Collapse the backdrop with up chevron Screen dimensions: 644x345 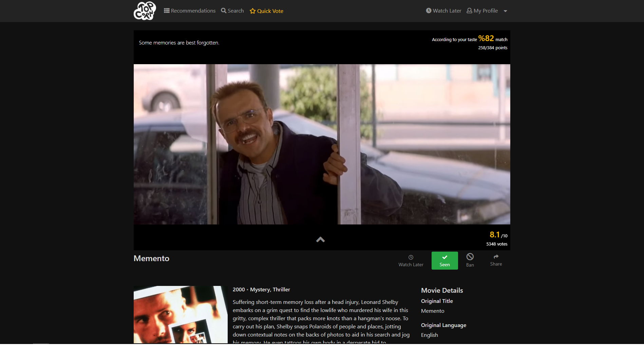pyautogui.click(x=320, y=240)
